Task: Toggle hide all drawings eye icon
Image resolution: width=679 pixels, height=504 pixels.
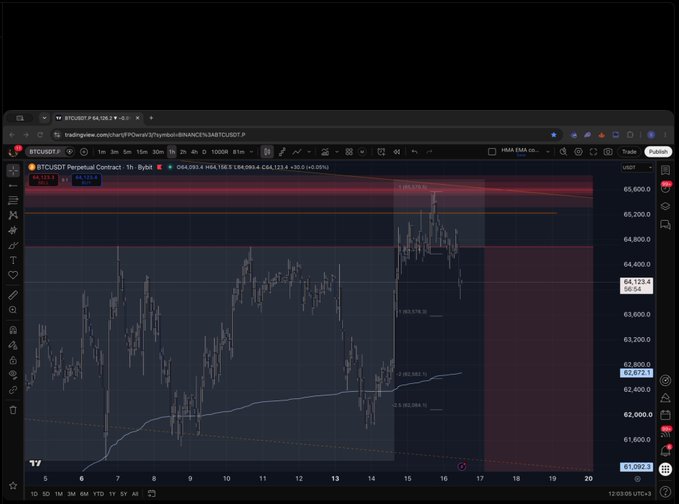Action: click(x=13, y=375)
